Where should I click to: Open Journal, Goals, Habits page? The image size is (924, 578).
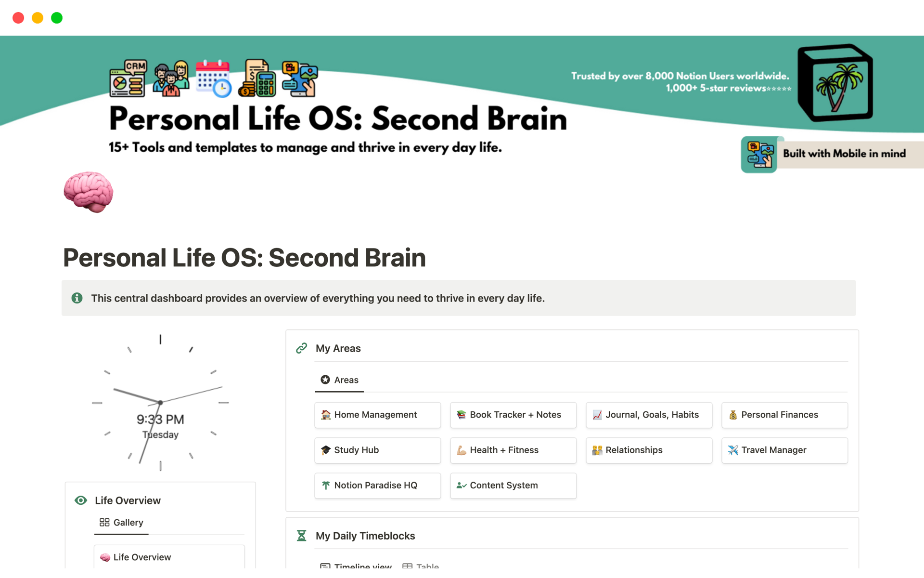[x=649, y=415]
